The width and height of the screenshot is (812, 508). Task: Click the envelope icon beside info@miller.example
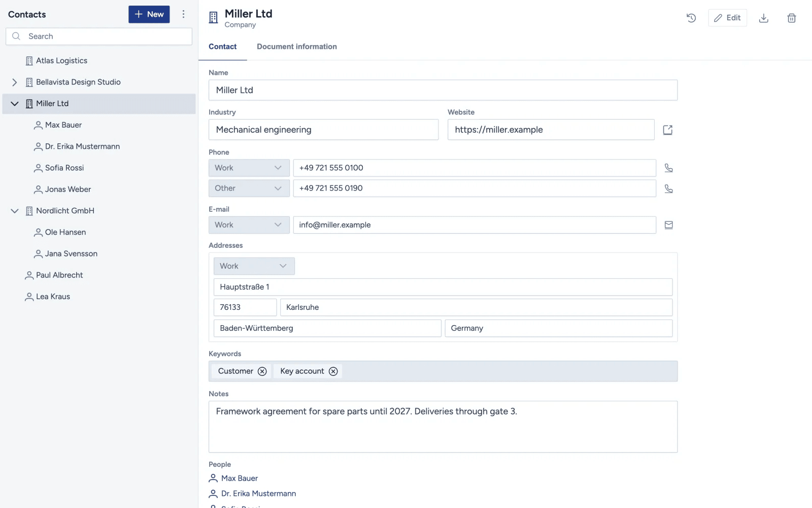click(669, 225)
